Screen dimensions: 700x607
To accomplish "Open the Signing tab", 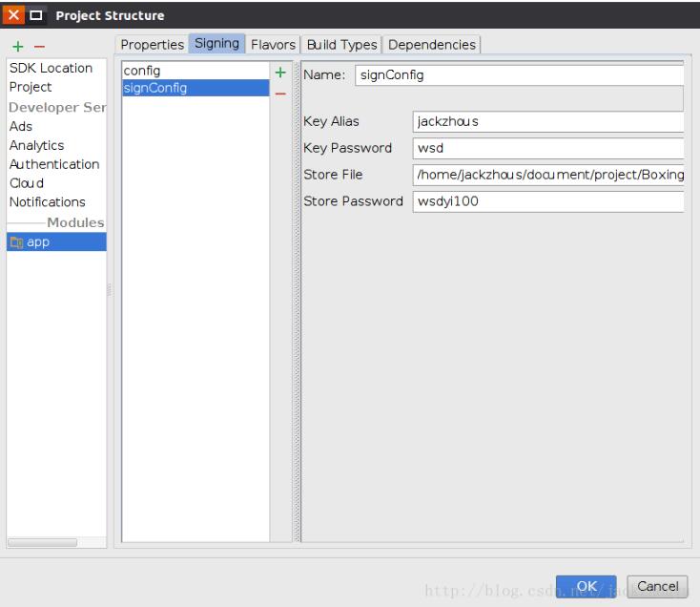I will click(216, 44).
